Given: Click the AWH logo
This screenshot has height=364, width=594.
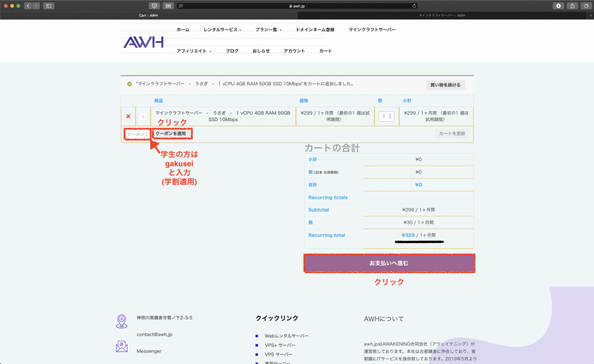Looking at the screenshot, I should click(x=143, y=42).
